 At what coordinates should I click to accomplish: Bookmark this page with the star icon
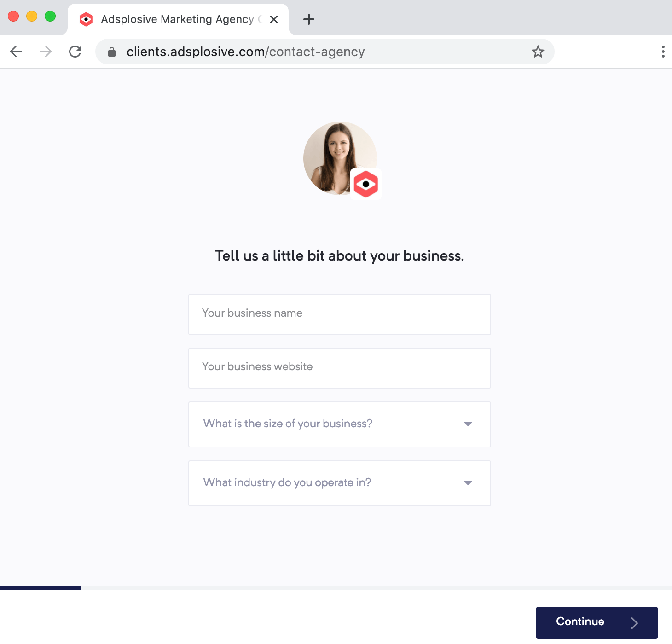(538, 52)
